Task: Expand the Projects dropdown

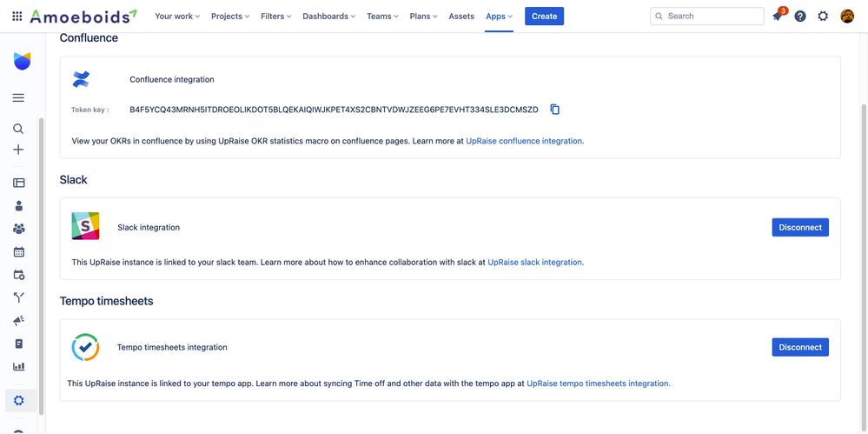Action: (x=230, y=16)
